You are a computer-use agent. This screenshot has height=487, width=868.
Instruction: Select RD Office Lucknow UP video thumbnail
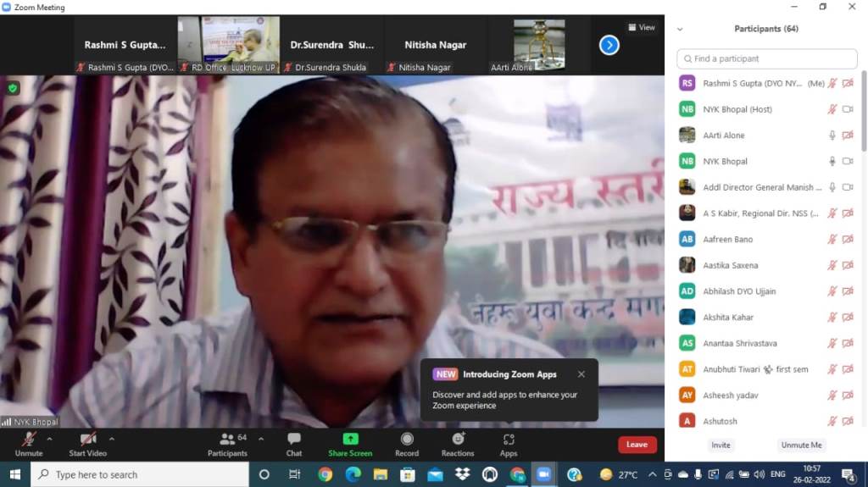pos(229,46)
